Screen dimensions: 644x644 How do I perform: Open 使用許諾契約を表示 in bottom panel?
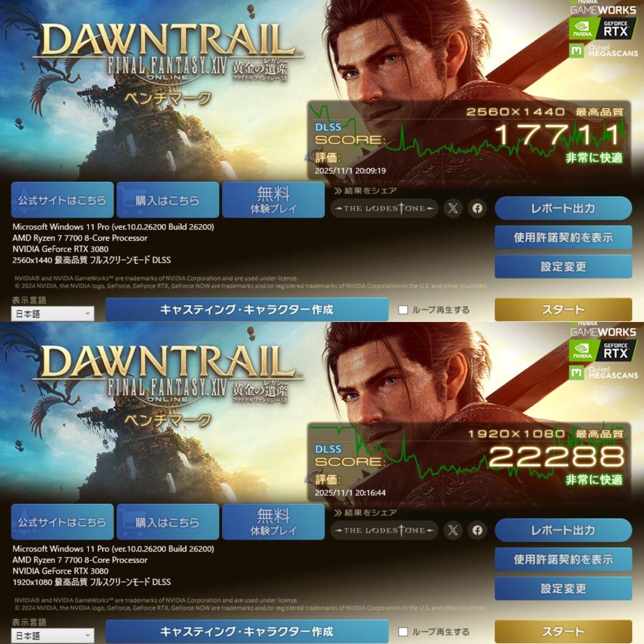click(563, 559)
